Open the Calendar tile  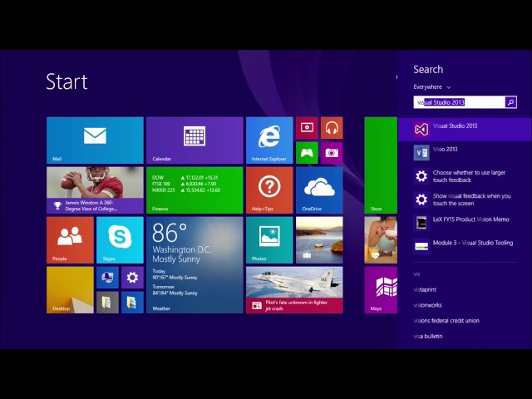click(195, 140)
